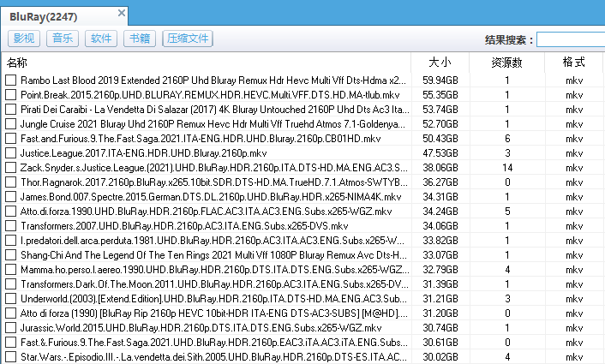Select the Rambo Last Blood 2019 Extended file name

click(x=213, y=81)
